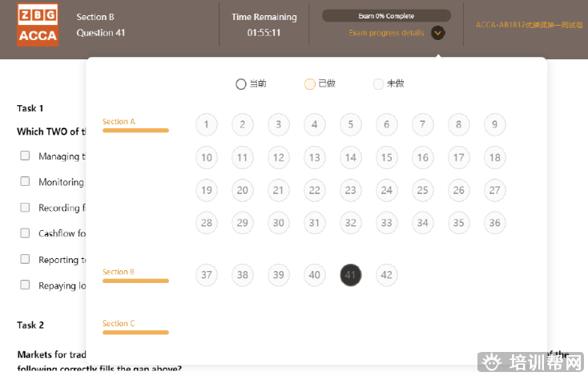Click the Section A label

(x=119, y=122)
